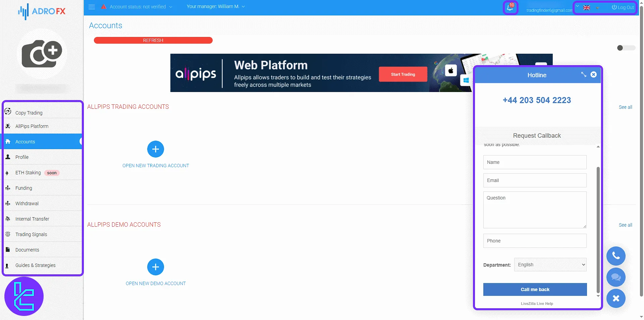
Task: Toggle the switch above the banner
Action: 626,48
